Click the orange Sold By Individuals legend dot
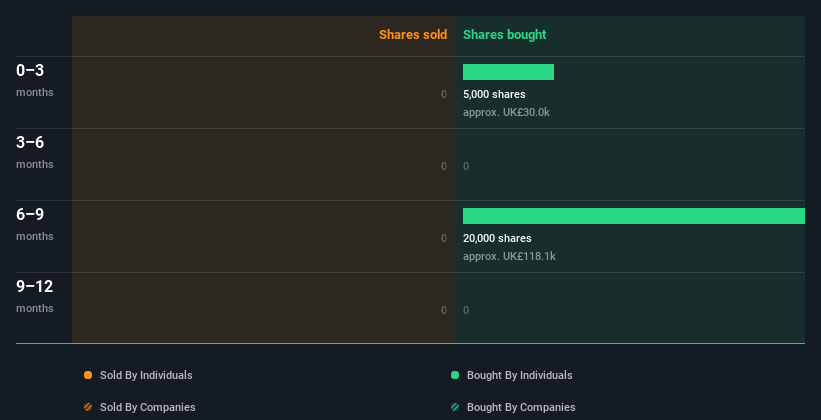 [88, 375]
